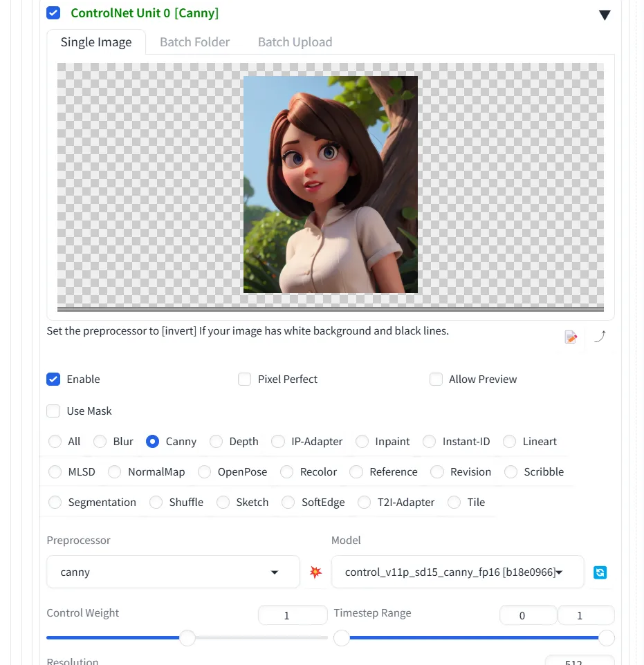The width and height of the screenshot is (644, 665).
Task: Choose the IP-Adapter control type
Action: pyautogui.click(x=277, y=441)
